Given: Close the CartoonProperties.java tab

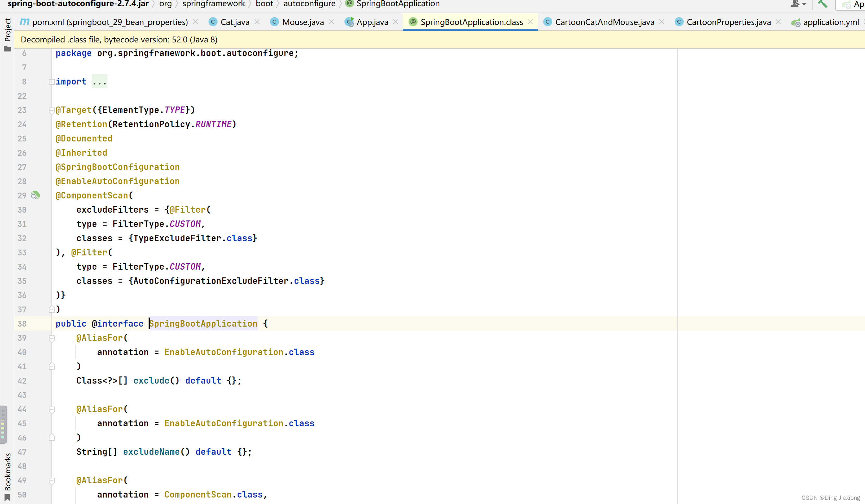Looking at the screenshot, I should tap(779, 22).
